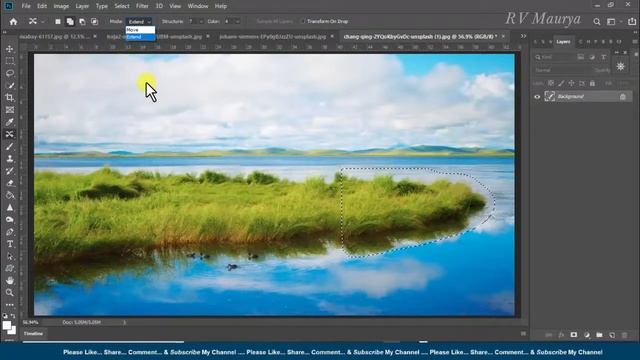Click the delete layer trash icon
Image resolution: width=640 pixels, height=360 pixels.
624,335
